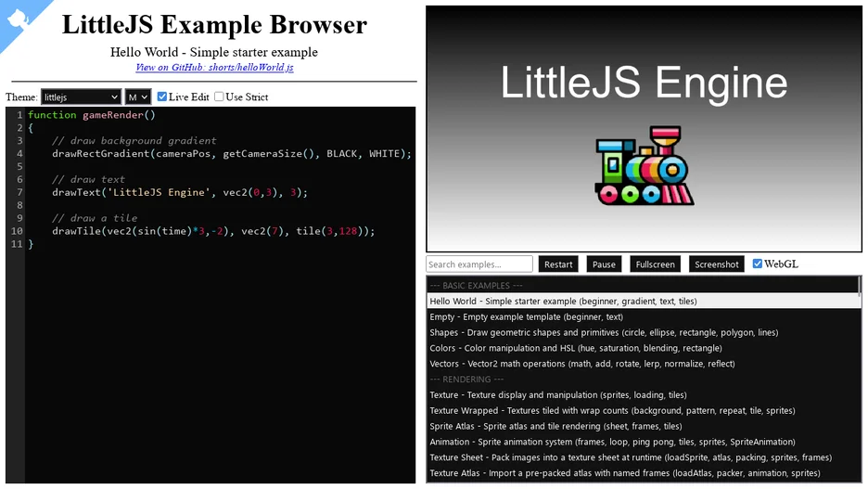Click the drawText code line
Viewport: 868px width, 489px height.
[179, 192]
